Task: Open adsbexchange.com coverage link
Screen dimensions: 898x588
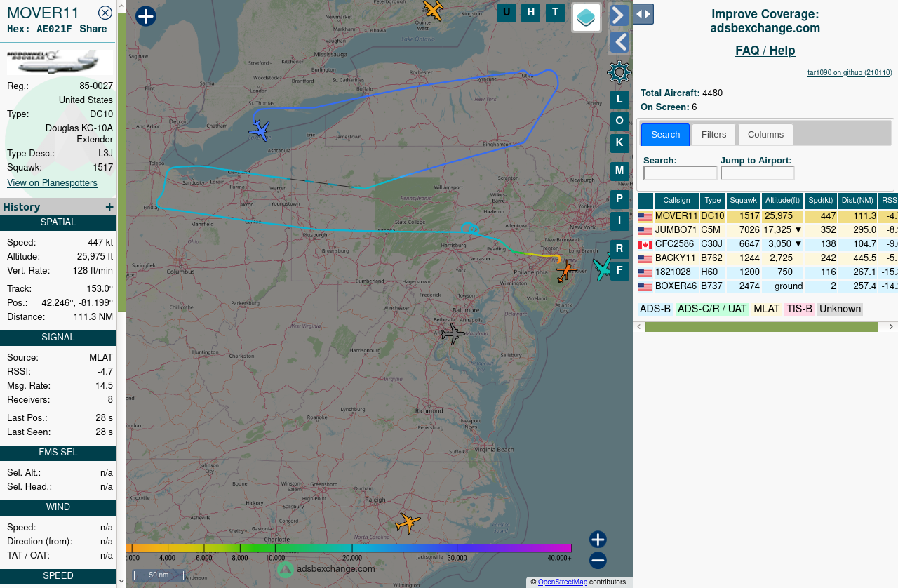Action: [765, 28]
